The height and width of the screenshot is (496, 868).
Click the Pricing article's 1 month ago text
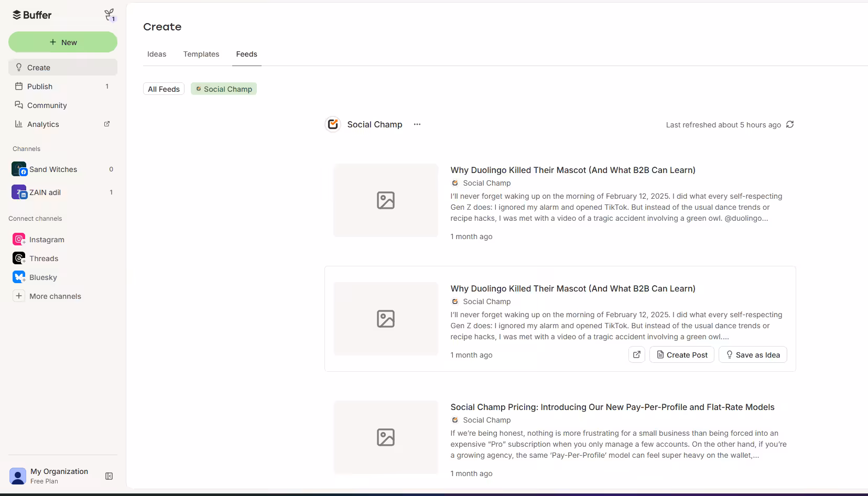point(471,473)
